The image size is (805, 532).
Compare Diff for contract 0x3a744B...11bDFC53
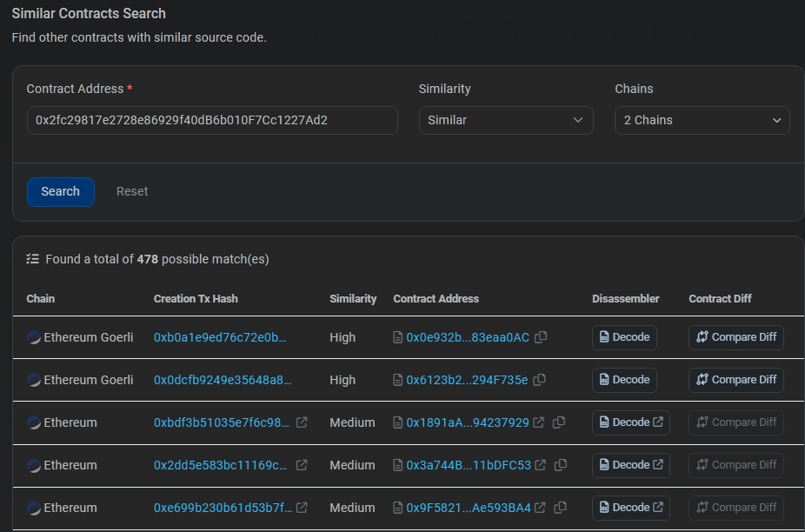[736, 465]
